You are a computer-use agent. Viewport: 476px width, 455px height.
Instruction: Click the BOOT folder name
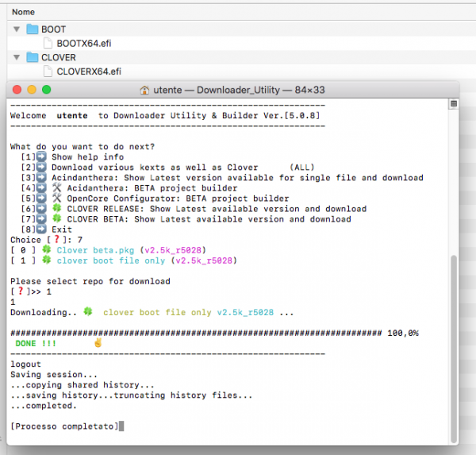click(x=53, y=29)
